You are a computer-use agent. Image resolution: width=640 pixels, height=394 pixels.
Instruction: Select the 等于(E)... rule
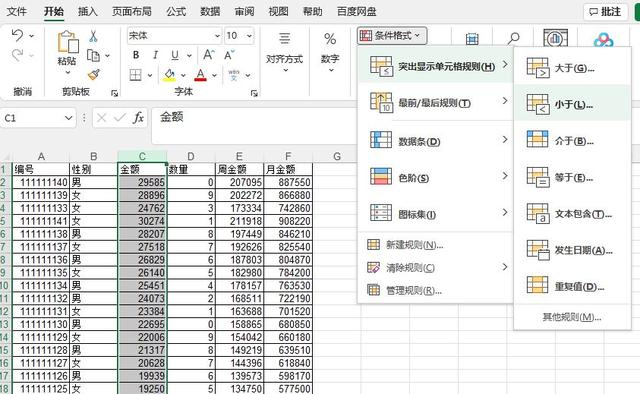click(x=572, y=177)
